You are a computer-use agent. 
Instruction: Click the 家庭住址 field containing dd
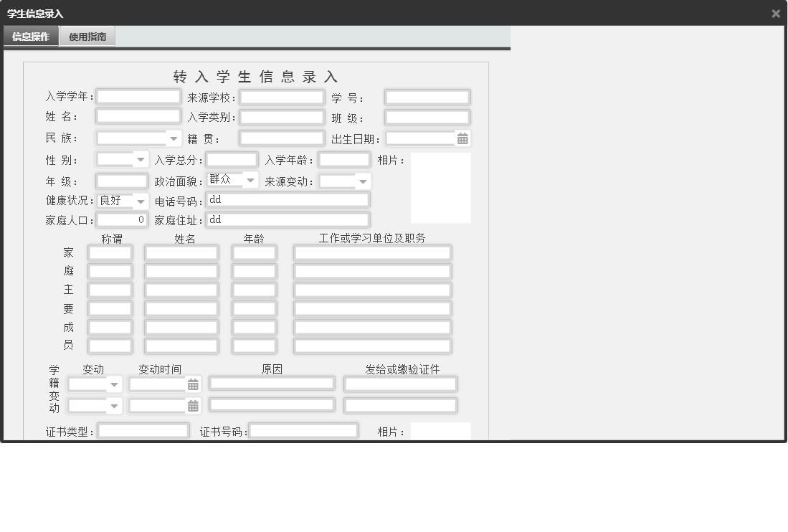click(288, 220)
